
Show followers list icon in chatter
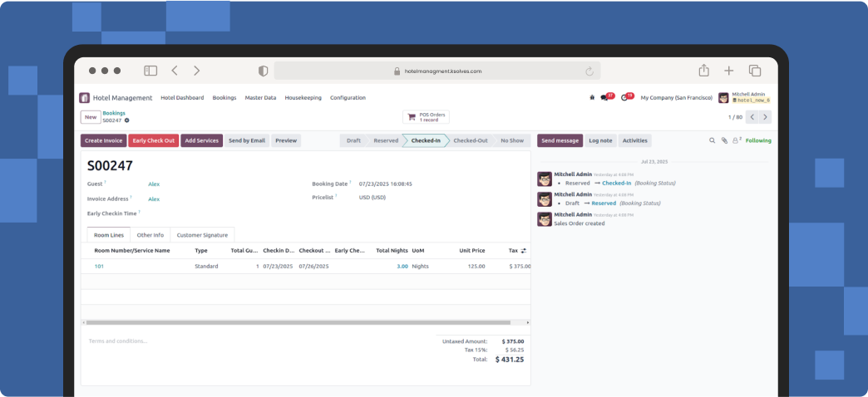point(735,140)
